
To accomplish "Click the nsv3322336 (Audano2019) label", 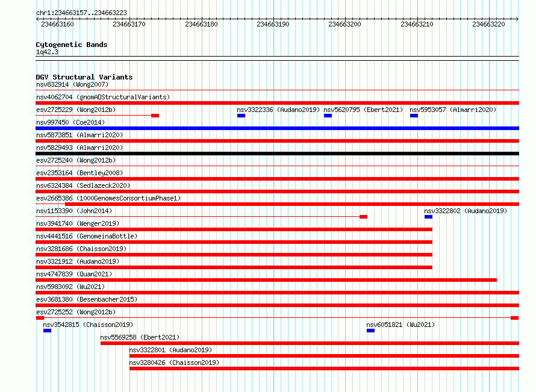I will pyautogui.click(x=278, y=110).
